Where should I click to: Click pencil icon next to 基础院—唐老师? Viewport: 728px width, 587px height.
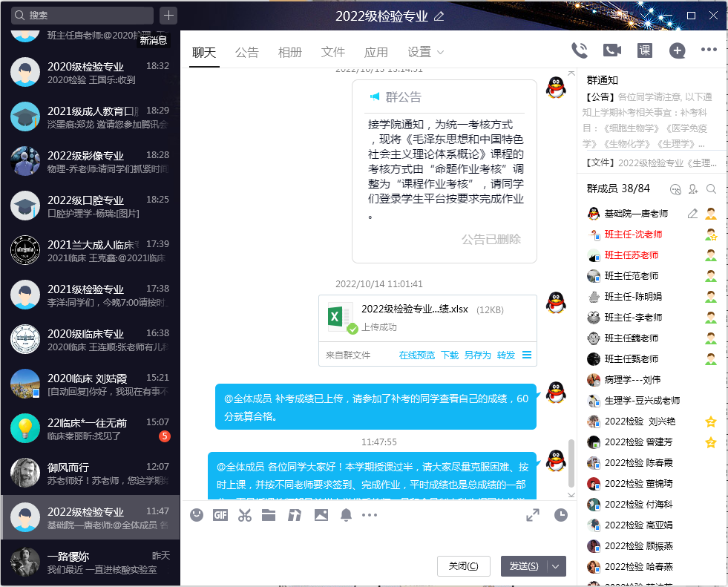[692, 214]
